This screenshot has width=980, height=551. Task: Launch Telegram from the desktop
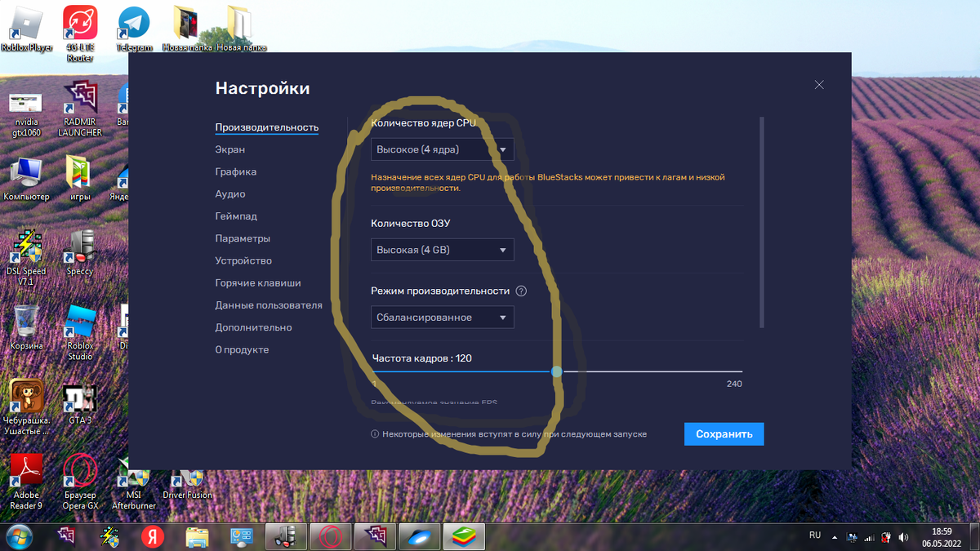tap(134, 29)
